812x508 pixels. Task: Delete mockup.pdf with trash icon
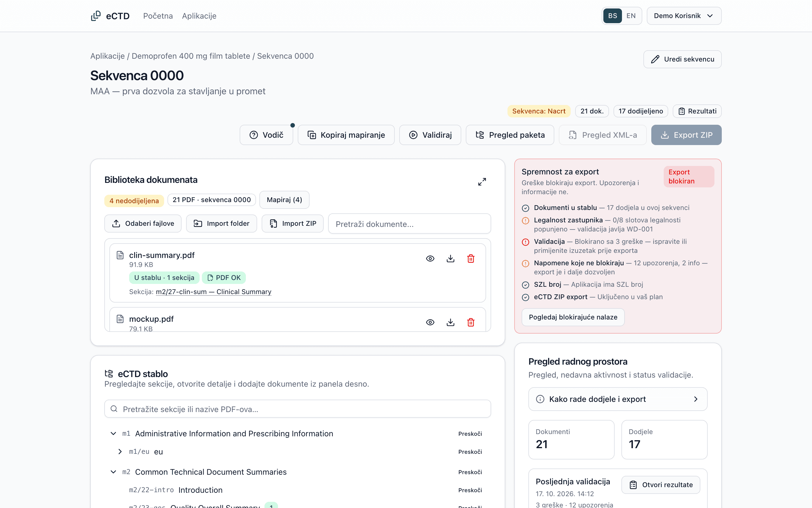(x=471, y=322)
